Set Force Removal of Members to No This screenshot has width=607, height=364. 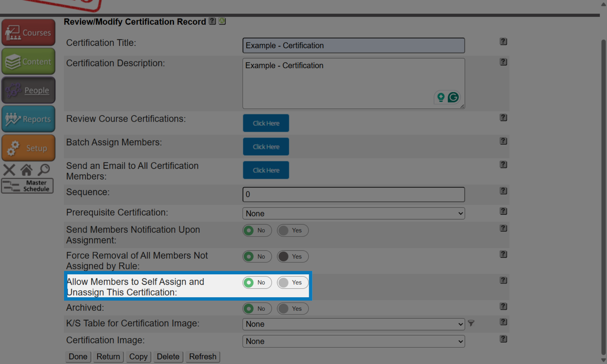point(257,256)
